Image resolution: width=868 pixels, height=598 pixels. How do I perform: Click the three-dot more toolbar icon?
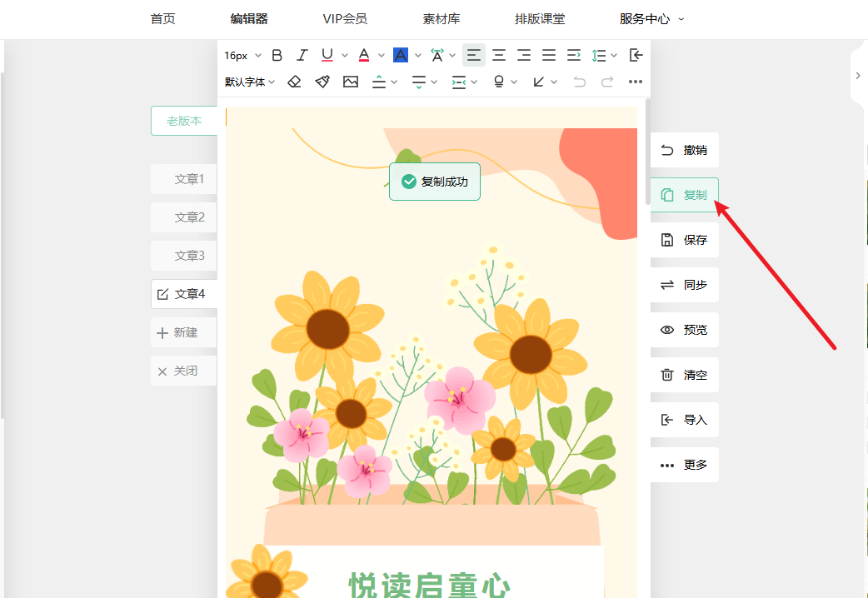coord(636,82)
